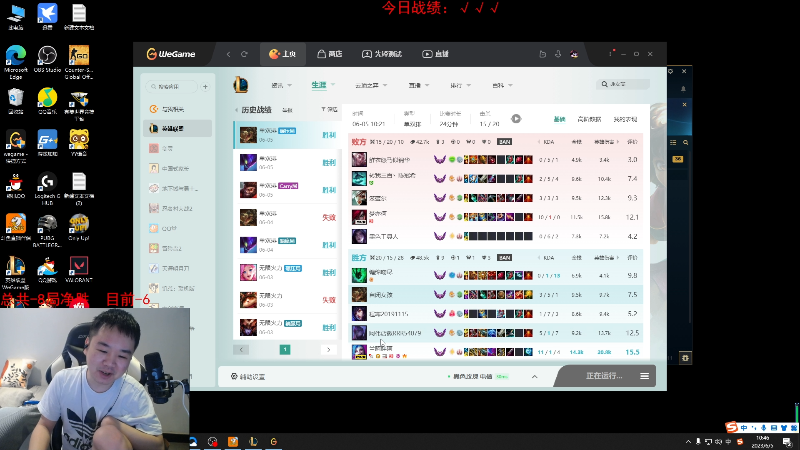Select page 1 of match history

click(285, 349)
